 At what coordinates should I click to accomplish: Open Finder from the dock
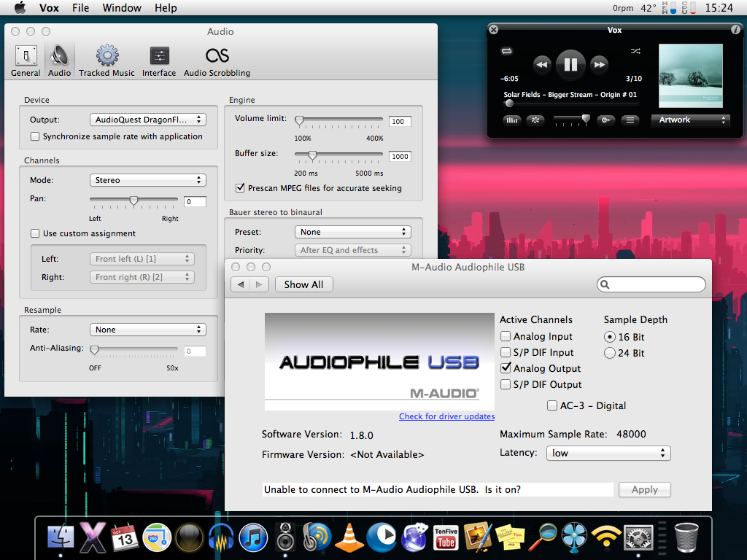pos(61,537)
